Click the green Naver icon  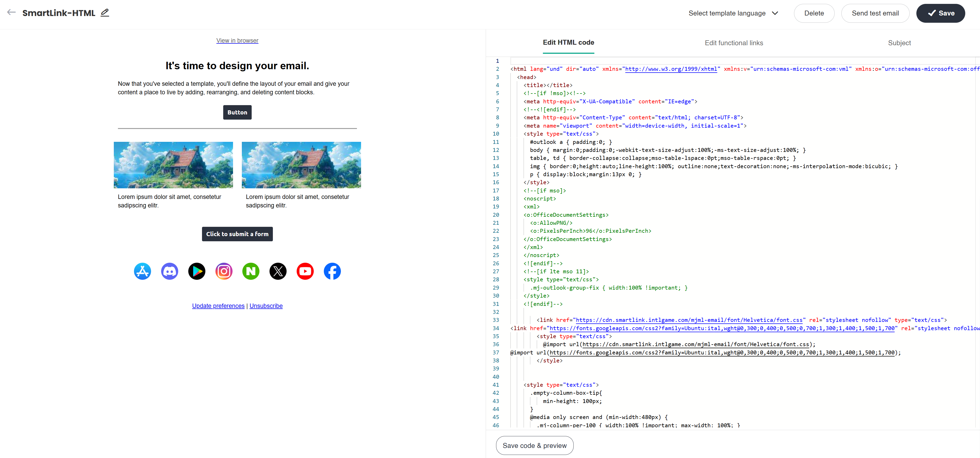251,271
